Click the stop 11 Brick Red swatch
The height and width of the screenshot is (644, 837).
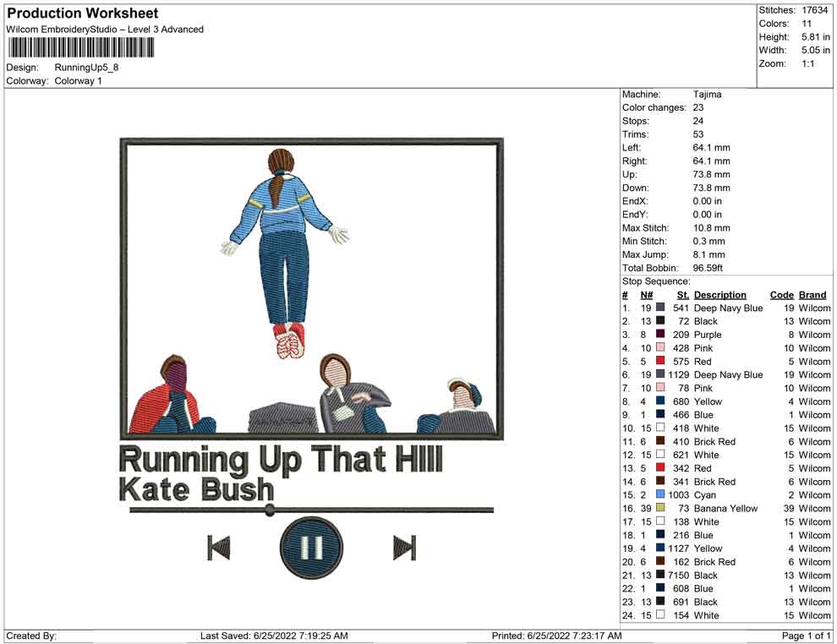660,440
